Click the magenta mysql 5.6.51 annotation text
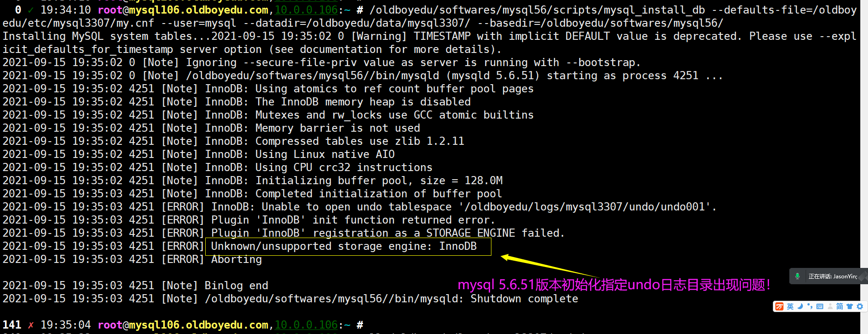The width and height of the screenshot is (868, 334). [614, 285]
